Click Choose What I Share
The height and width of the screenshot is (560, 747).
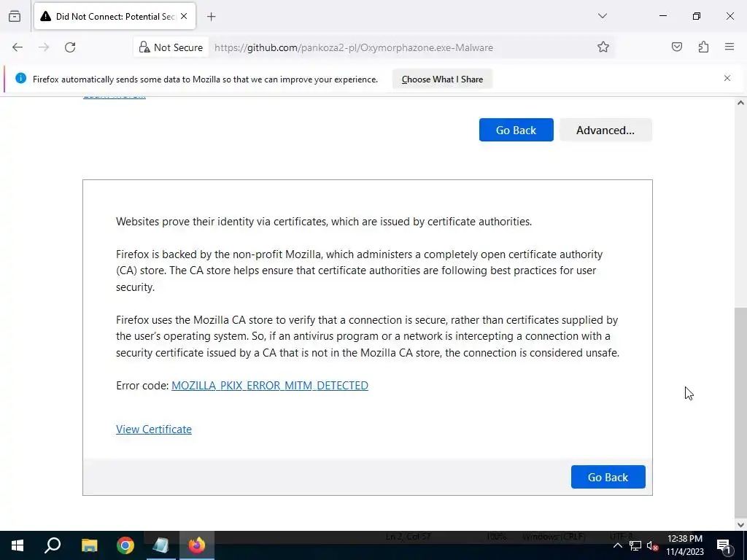(x=442, y=79)
